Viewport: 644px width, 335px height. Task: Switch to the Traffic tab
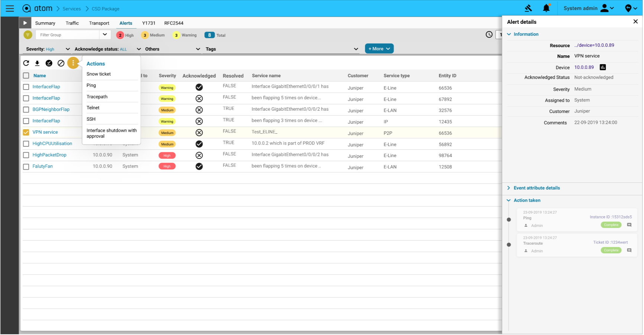72,23
